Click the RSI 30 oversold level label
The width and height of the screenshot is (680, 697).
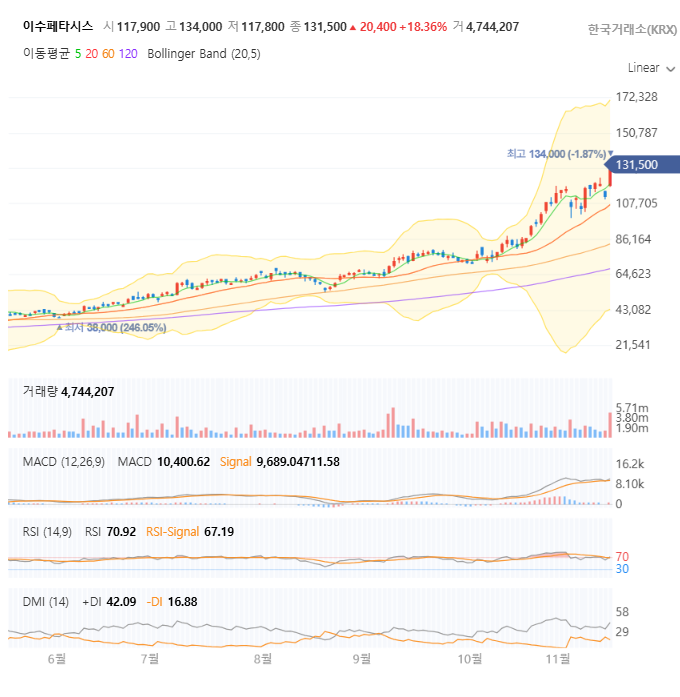(x=622, y=569)
